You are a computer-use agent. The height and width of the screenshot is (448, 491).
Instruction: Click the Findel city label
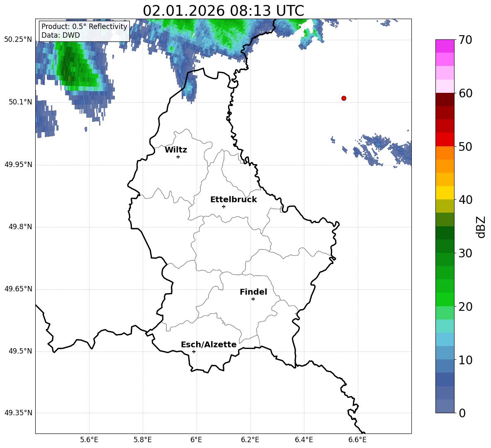(253, 292)
